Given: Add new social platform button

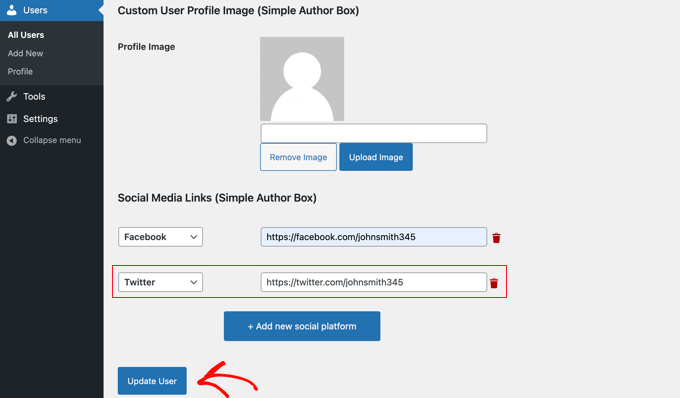Looking at the screenshot, I should 302,326.
